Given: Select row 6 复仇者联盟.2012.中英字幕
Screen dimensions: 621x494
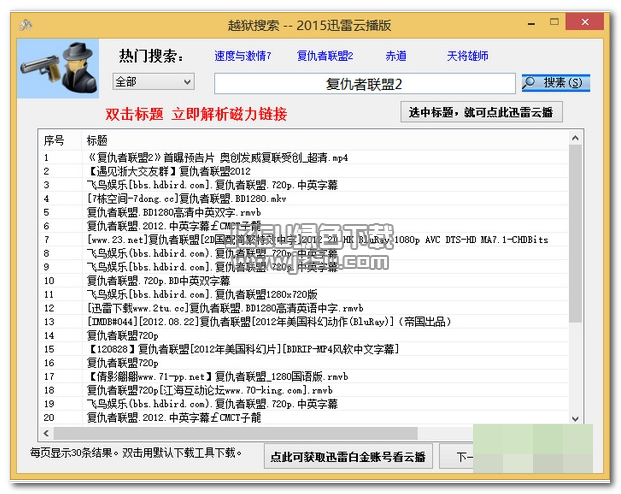Looking at the screenshot, I should 304,226.
